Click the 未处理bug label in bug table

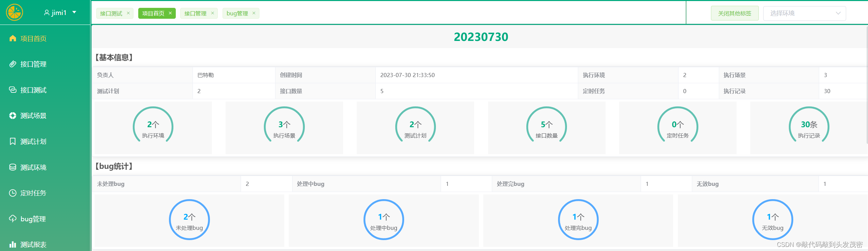click(111, 184)
